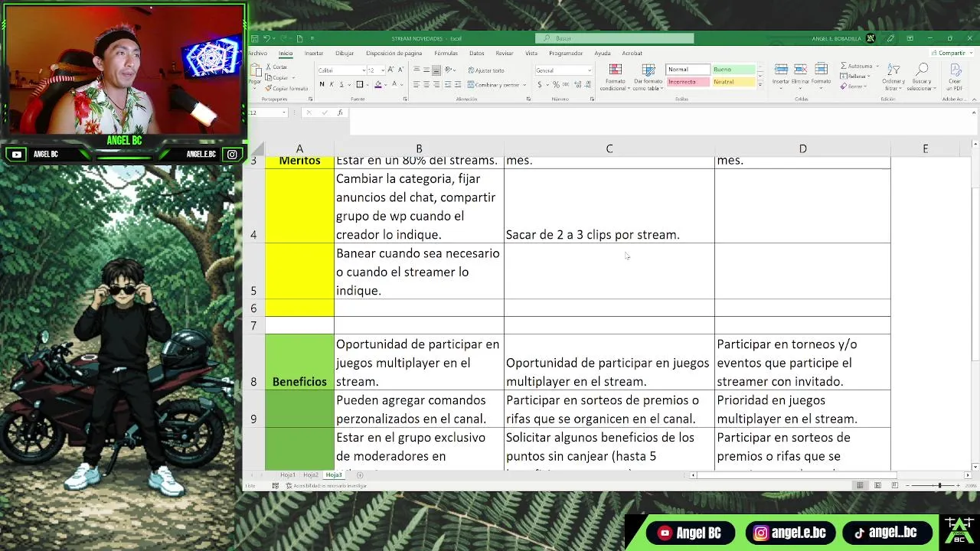Toggle top vertical alignment
The height and width of the screenshot is (551, 980).
tap(416, 70)
